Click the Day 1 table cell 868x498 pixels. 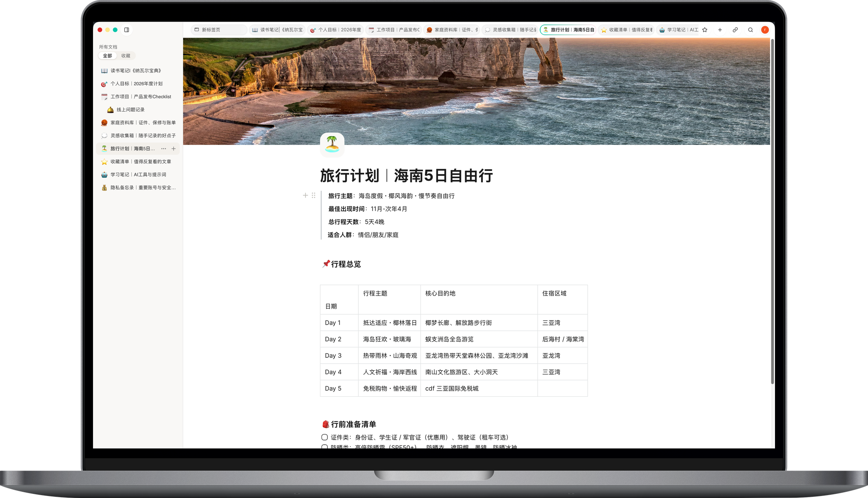[x=339, y=323]
